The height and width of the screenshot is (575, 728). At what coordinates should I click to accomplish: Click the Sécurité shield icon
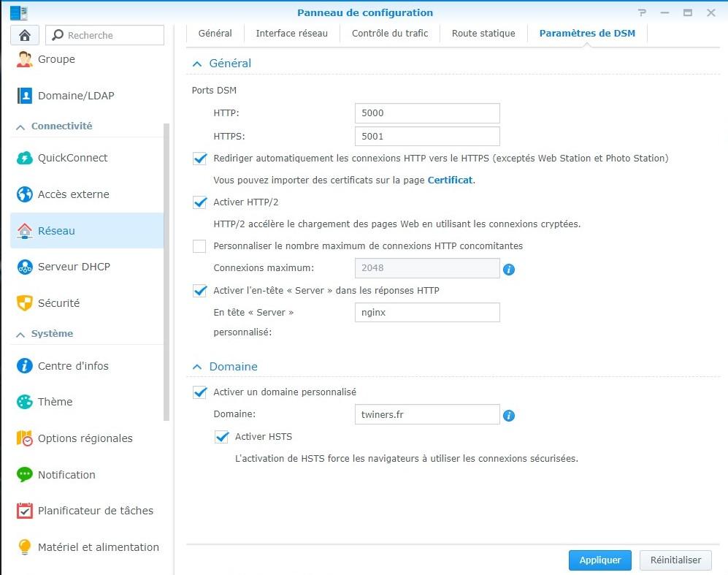(25, 302)
